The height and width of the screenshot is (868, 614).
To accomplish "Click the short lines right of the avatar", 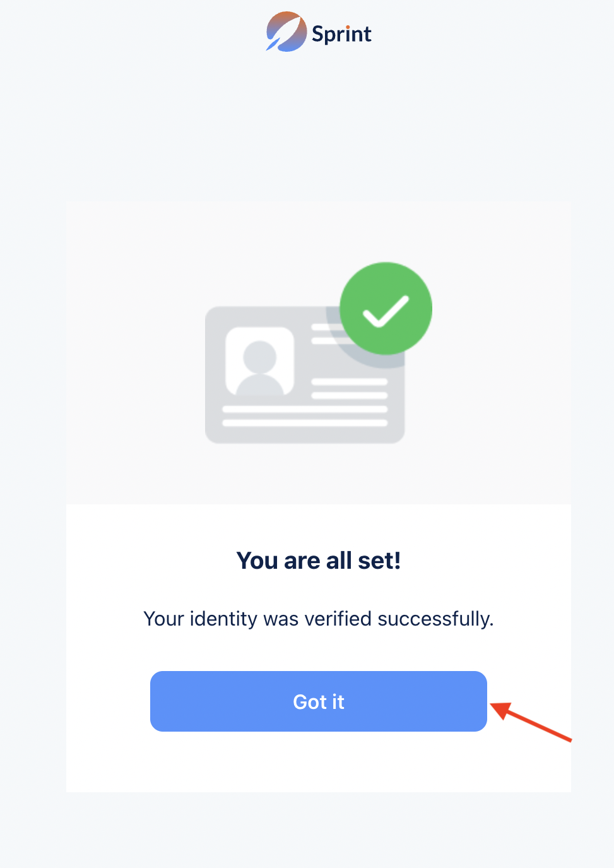I will coord(349,389).
